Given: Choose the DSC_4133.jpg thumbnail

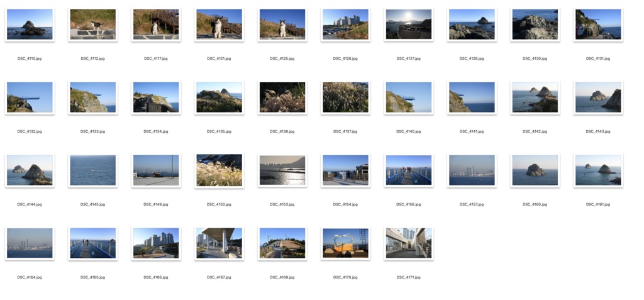Looking at the screenshot, I should coord(93,97).
